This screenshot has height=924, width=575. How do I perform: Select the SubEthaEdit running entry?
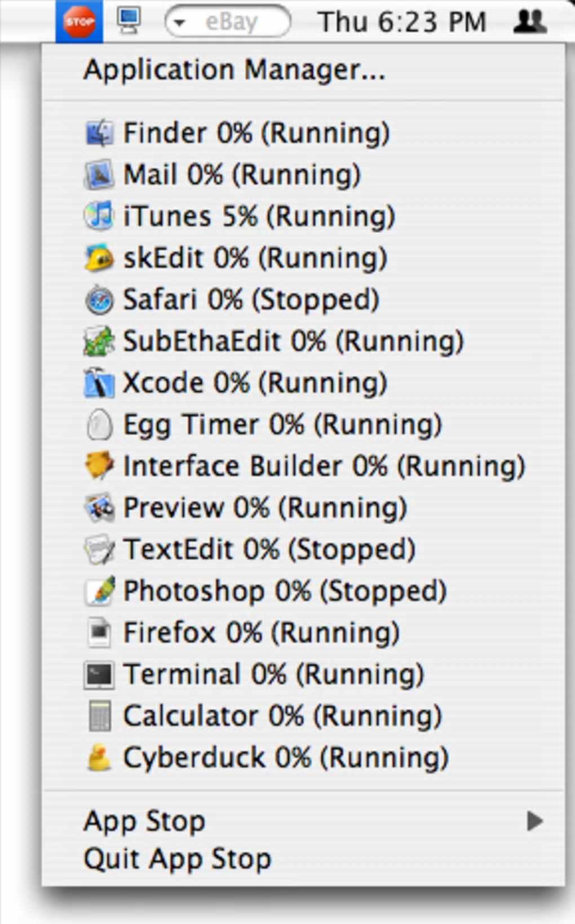293,342
